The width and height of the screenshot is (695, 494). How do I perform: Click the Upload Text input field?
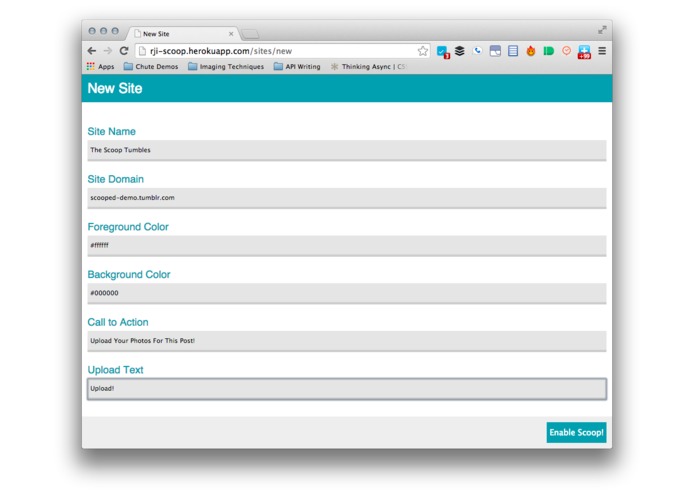[347, 389]
